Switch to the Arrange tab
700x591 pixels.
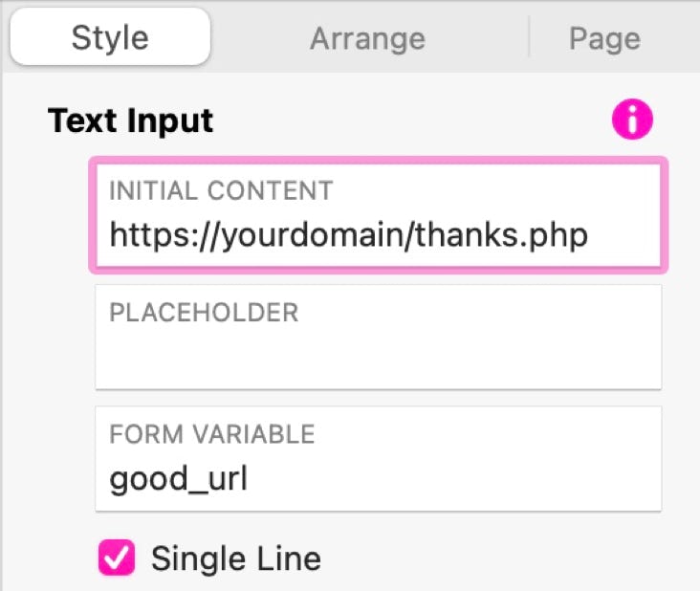point(367,38)
